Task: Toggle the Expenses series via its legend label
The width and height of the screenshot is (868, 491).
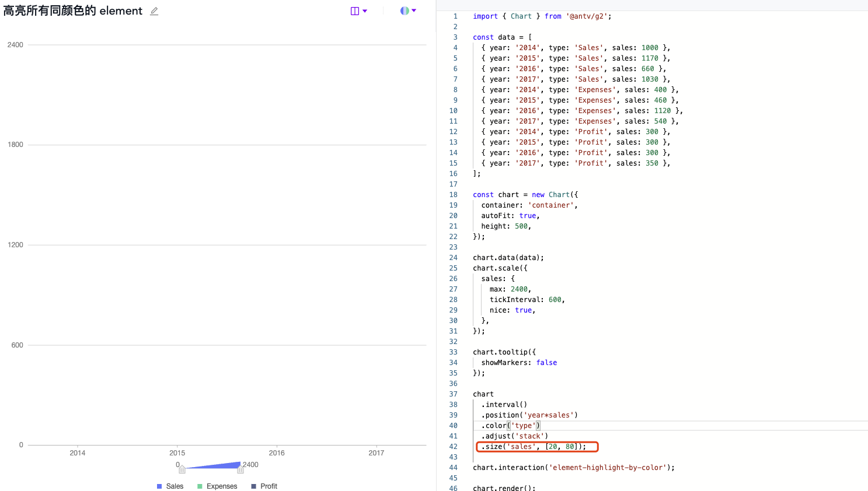Action: [x=222, y=486]
